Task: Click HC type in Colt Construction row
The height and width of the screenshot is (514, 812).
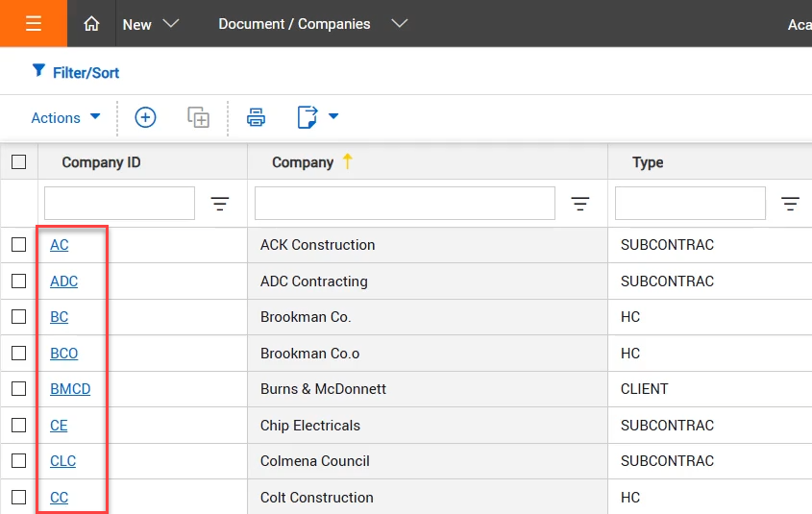Action: 630,498
